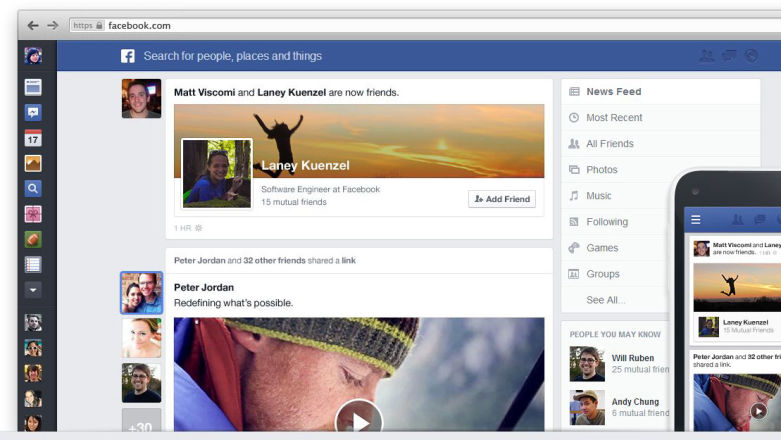
Task: Select the highlighted couple avatar beside Peter Jordan's post
Action: 141,293
